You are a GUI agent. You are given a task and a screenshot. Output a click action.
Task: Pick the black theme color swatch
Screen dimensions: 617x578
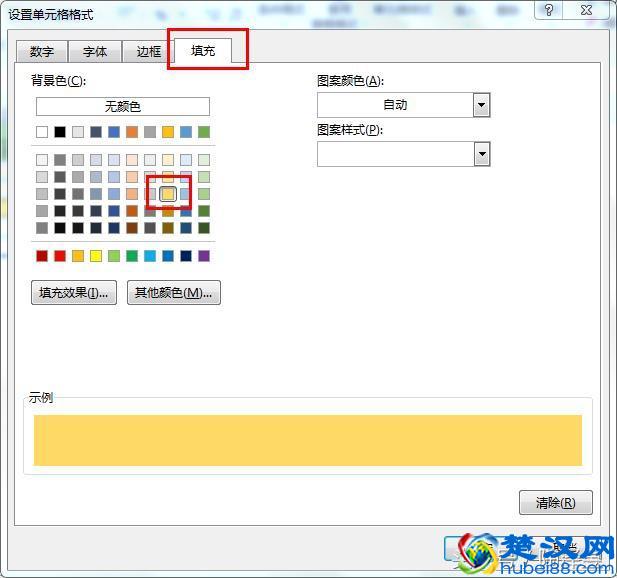[60, 132]
